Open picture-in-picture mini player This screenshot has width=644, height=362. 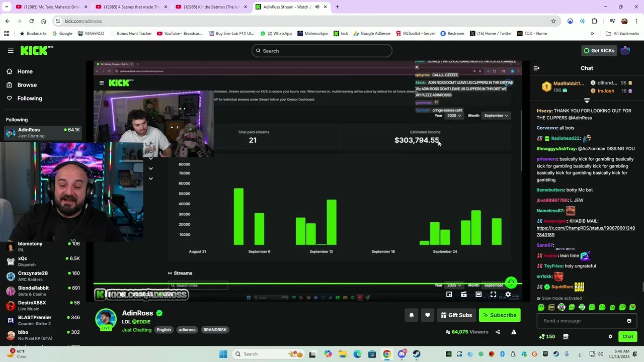[x=449, y=295]
